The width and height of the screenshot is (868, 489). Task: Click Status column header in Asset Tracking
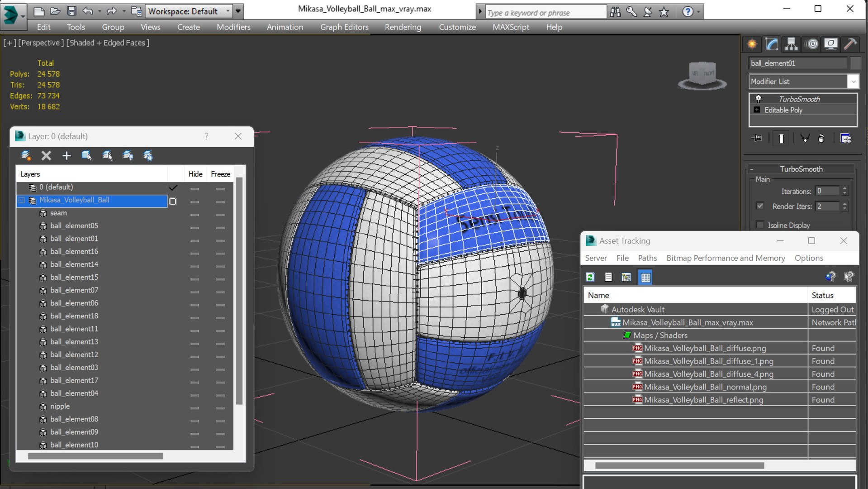click(x=831, y=295)
